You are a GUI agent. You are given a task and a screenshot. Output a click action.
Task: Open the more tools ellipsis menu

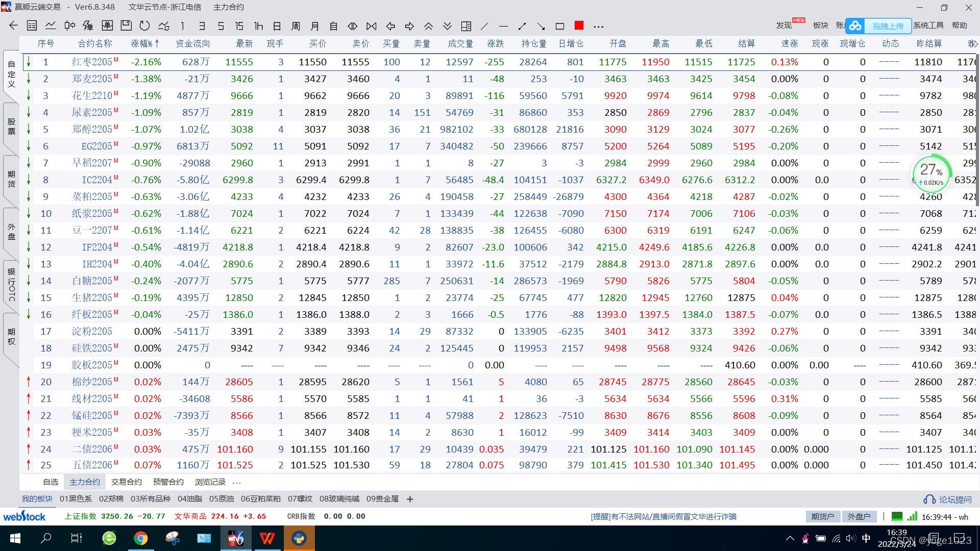599,27
